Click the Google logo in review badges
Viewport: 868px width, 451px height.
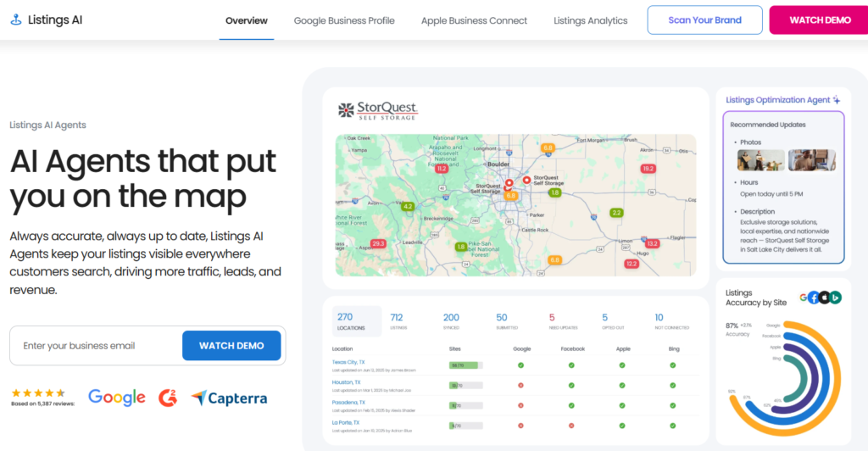(x=117, y=397)
